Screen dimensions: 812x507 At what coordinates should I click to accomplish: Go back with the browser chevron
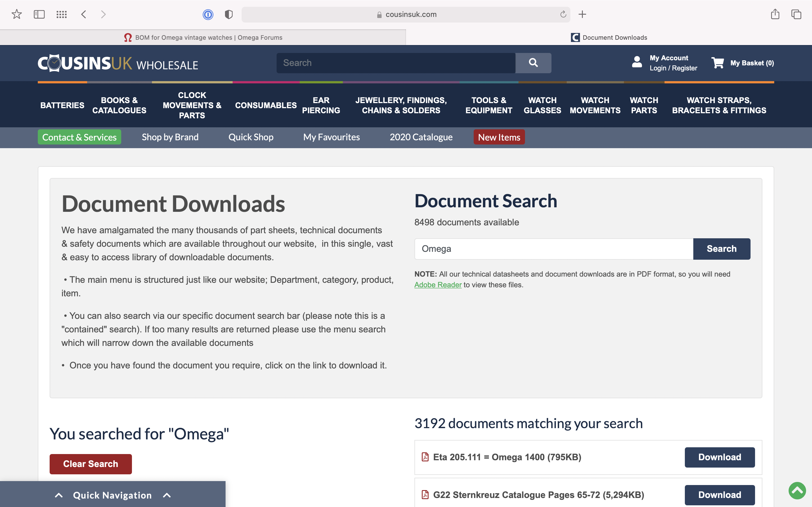click(x=84, y=14)
